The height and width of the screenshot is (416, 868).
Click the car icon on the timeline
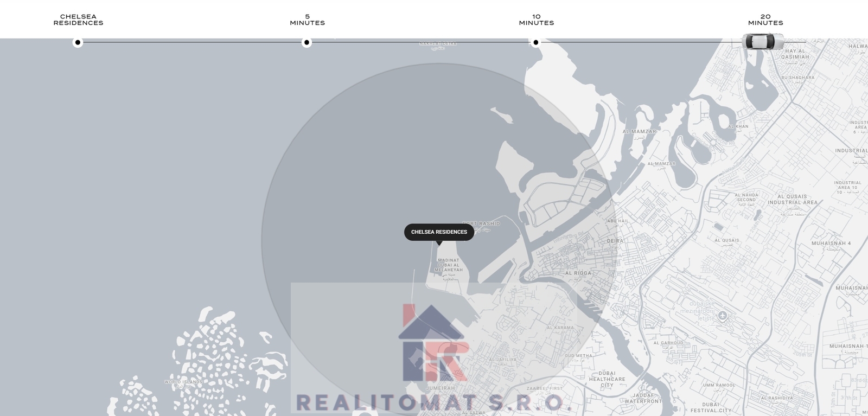tap(763, 42)
